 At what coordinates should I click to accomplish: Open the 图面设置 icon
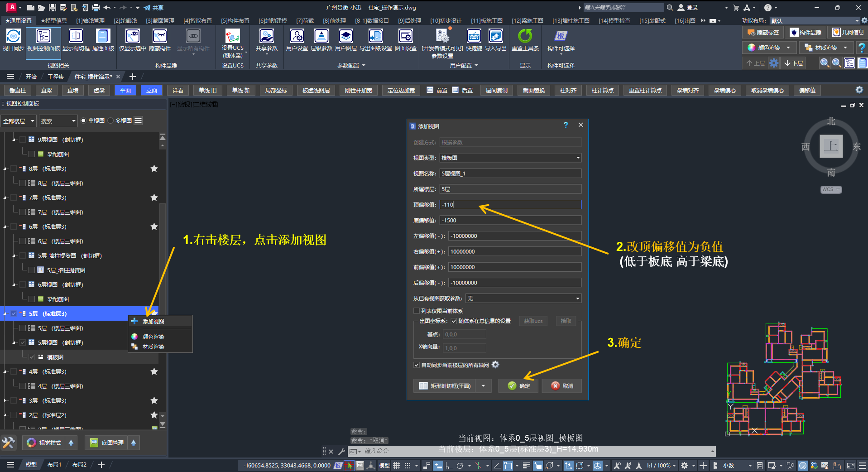pyautogui.click(x=406, y=36)
